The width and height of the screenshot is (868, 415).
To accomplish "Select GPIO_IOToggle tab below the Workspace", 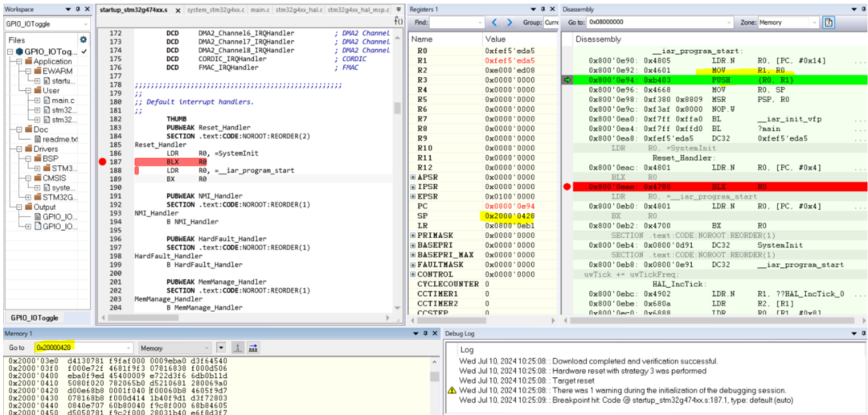I will coord(35,318).
